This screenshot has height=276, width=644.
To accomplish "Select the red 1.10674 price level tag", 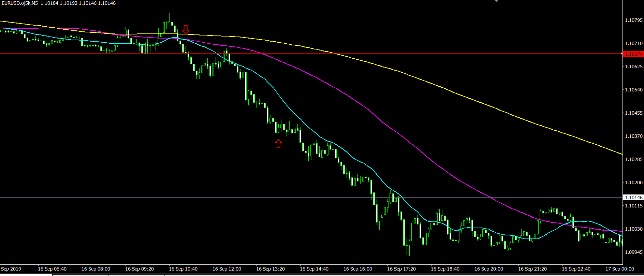I will [x=633, y=54].
